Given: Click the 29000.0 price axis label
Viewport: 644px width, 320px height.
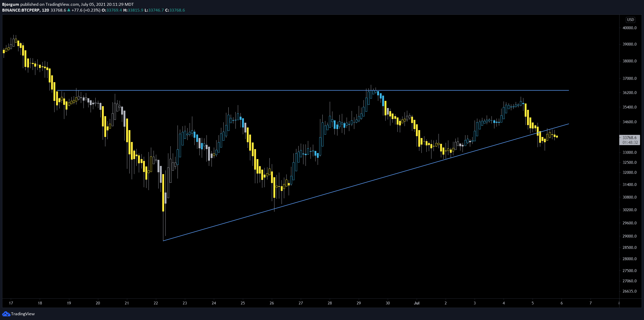Looking at the screenshot, I should [630, 236].
